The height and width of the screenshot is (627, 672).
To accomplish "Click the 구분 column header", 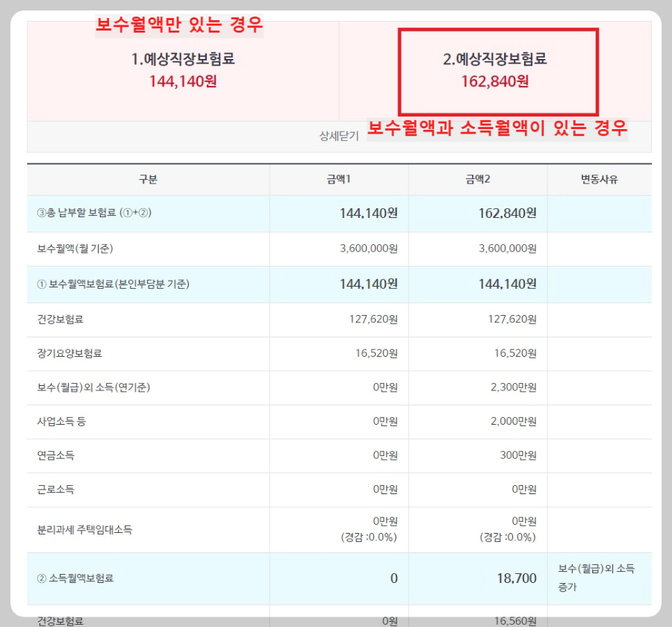I will point(148,179).
